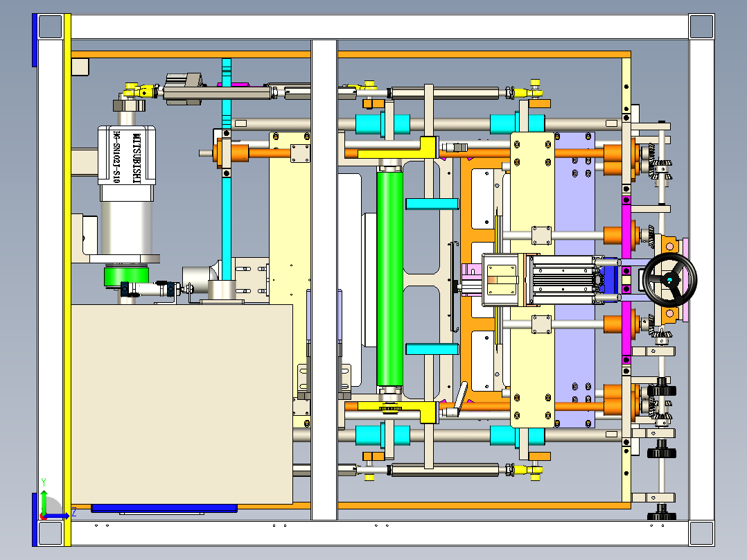Select the small beige square block in the top-left
The width and height of the screenshot is (747, 560).
click(80, 67)
